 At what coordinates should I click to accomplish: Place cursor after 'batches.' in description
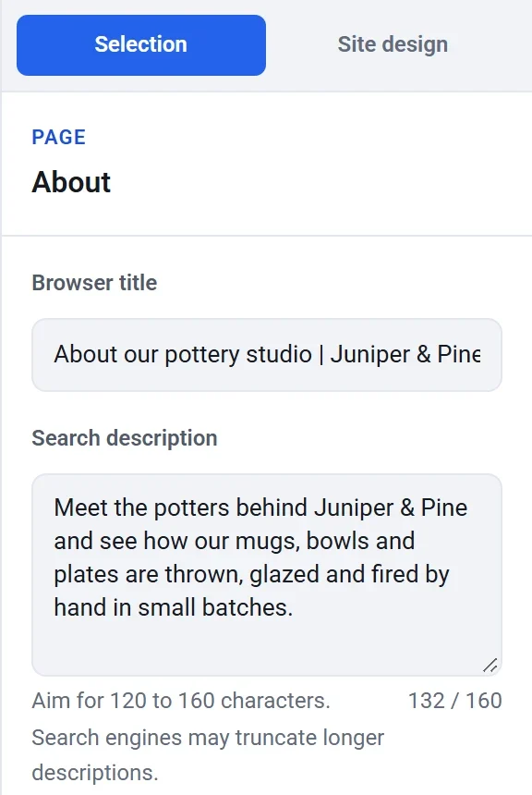(295, 607)
